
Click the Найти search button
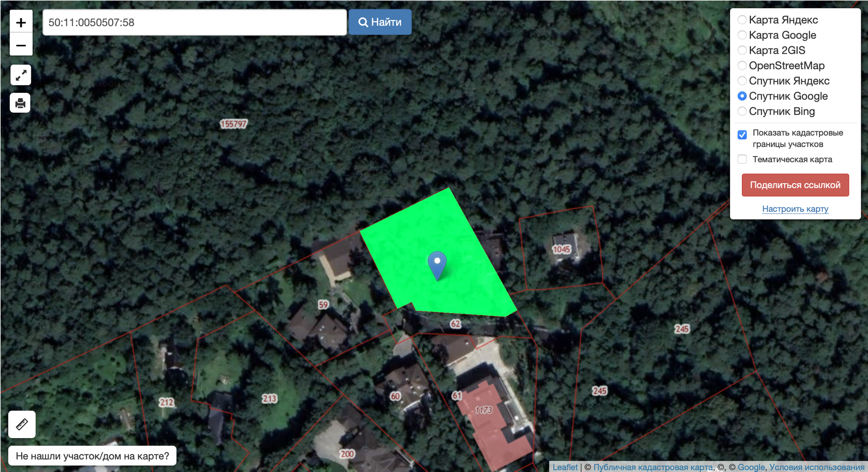380,22
